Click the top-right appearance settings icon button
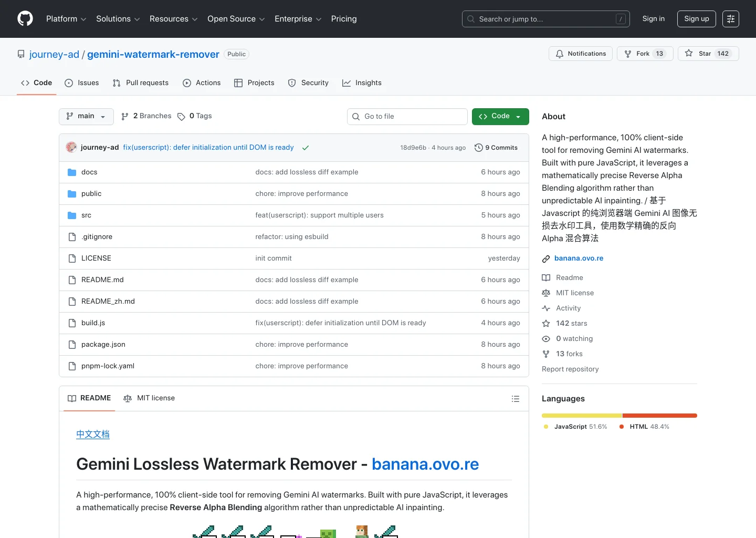Screen dimensions: 756x538 (x=730, y=19)
